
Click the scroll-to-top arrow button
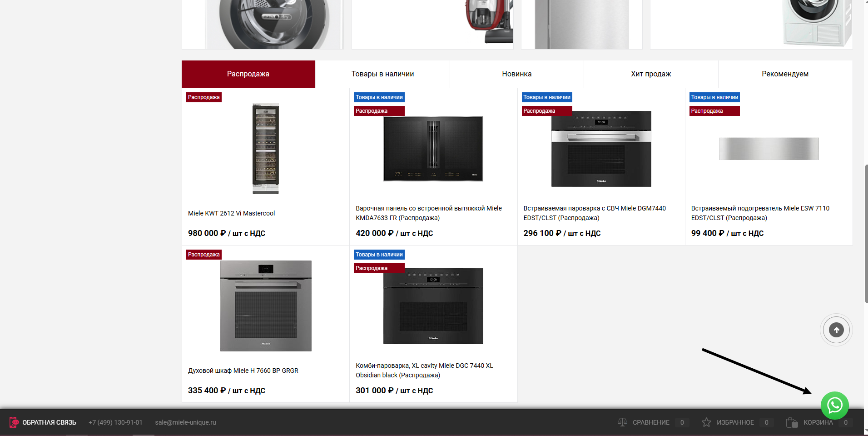click(836, 330)
